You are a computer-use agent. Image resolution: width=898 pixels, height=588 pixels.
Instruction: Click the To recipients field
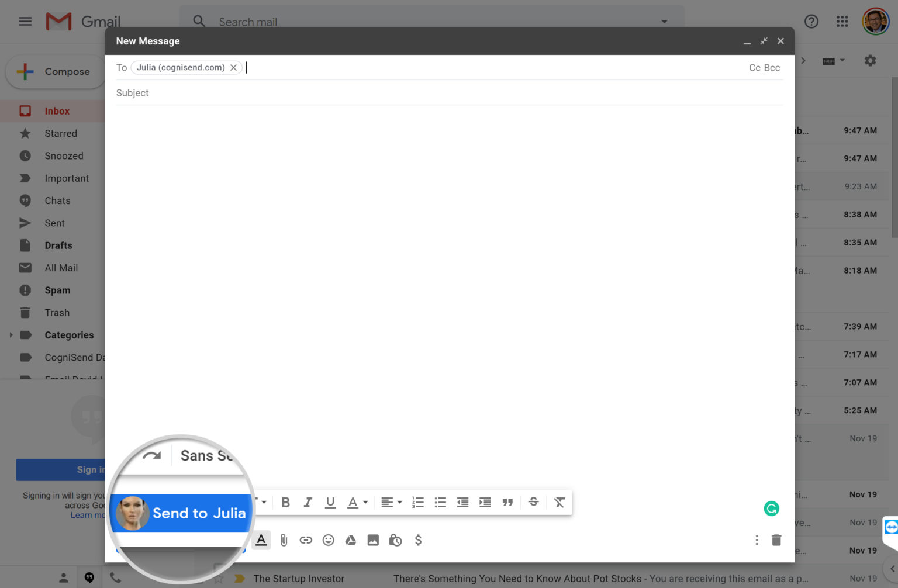coord(449,68)
